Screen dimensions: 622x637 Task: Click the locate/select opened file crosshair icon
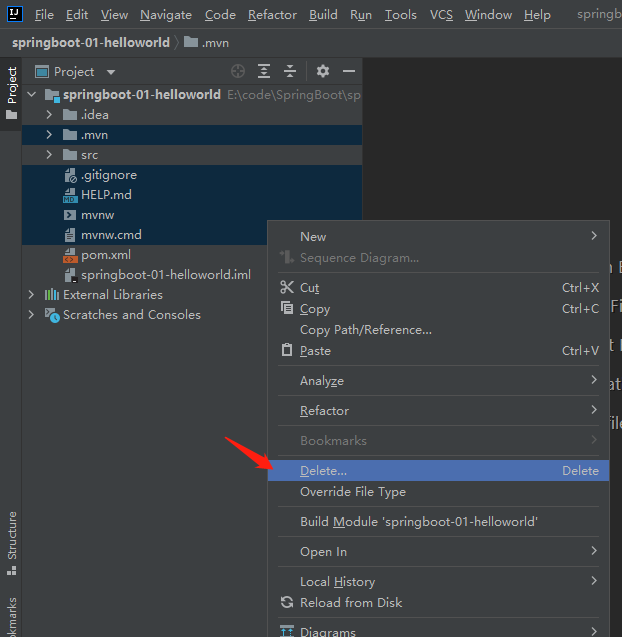(238, 72)
